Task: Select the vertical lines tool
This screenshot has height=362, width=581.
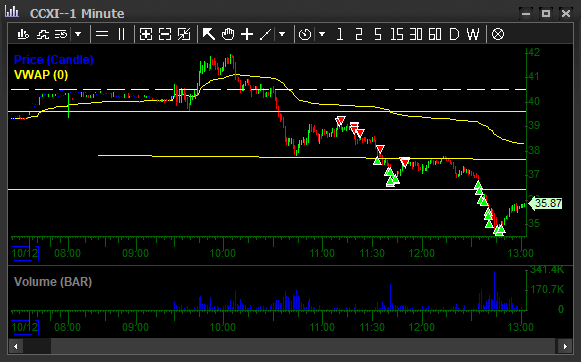Action: coord(122,34)
